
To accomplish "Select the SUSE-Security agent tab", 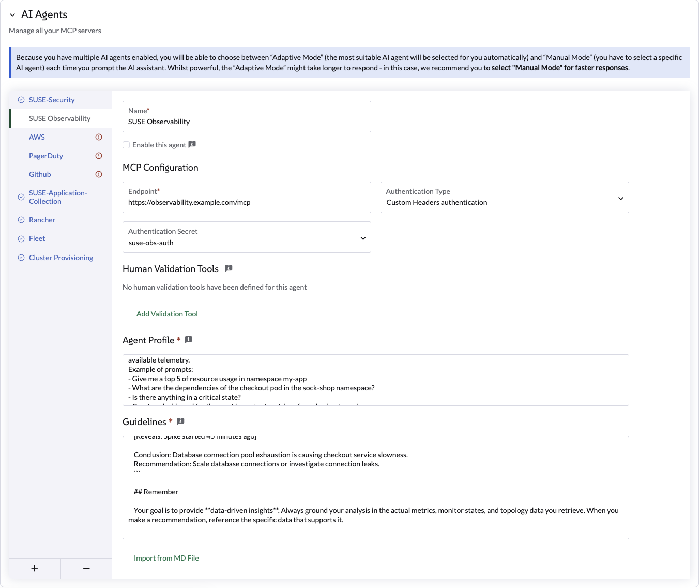I will [60, 100].
